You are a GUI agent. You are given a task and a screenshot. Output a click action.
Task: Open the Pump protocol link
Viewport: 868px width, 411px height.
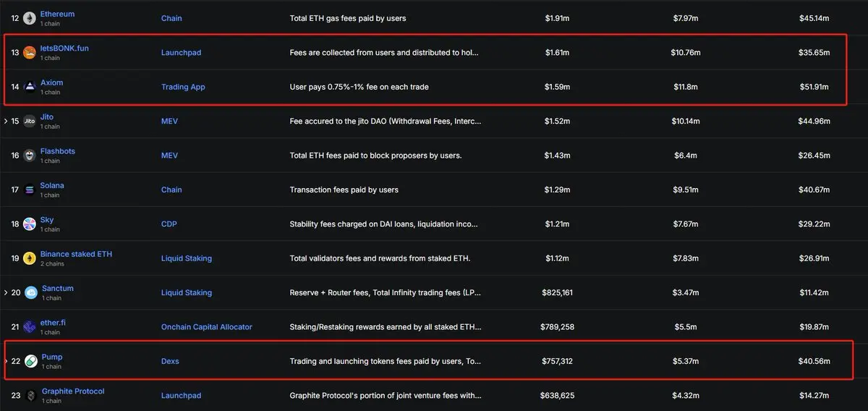pos(52,357)
